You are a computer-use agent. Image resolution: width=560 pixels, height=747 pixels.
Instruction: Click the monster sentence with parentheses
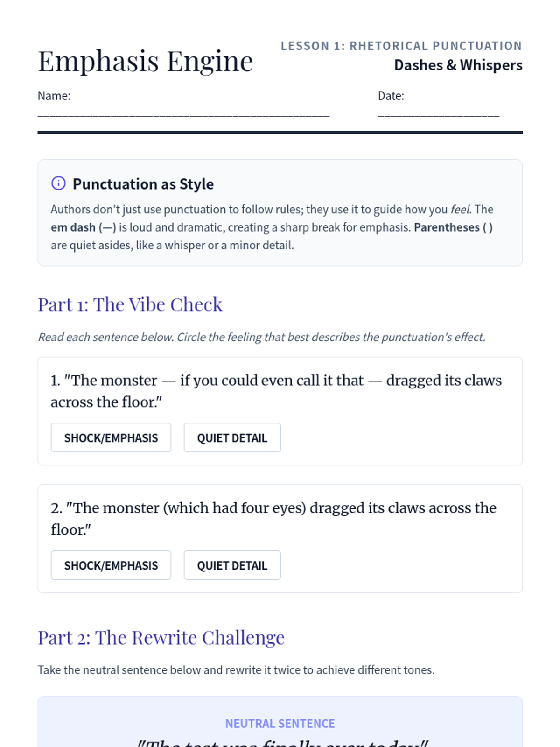(x=273, y=518)
